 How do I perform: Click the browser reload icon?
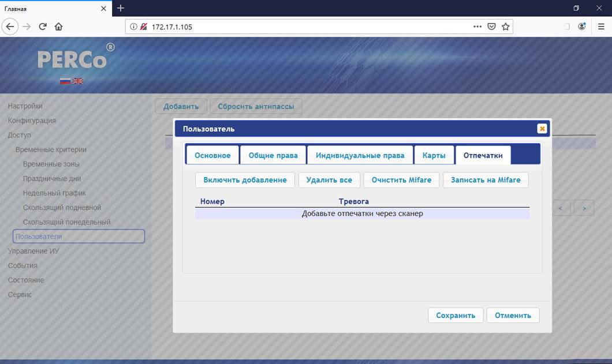(42, 27)
